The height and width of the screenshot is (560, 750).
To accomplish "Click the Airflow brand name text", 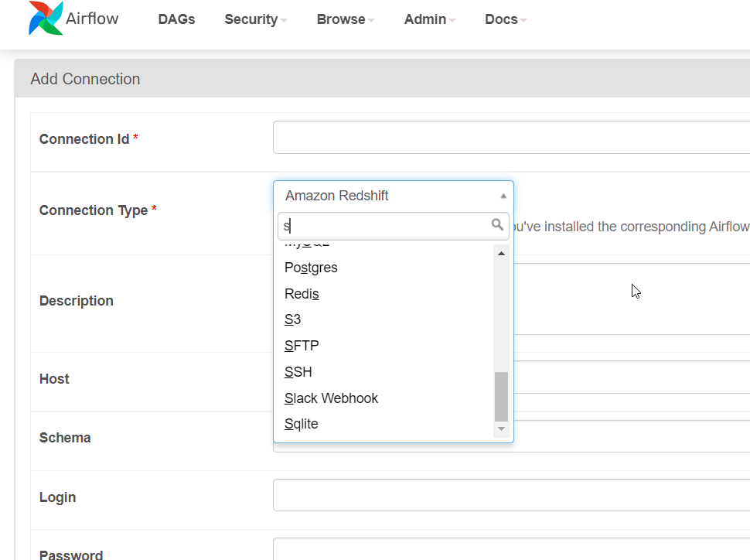I will [92, 19].
